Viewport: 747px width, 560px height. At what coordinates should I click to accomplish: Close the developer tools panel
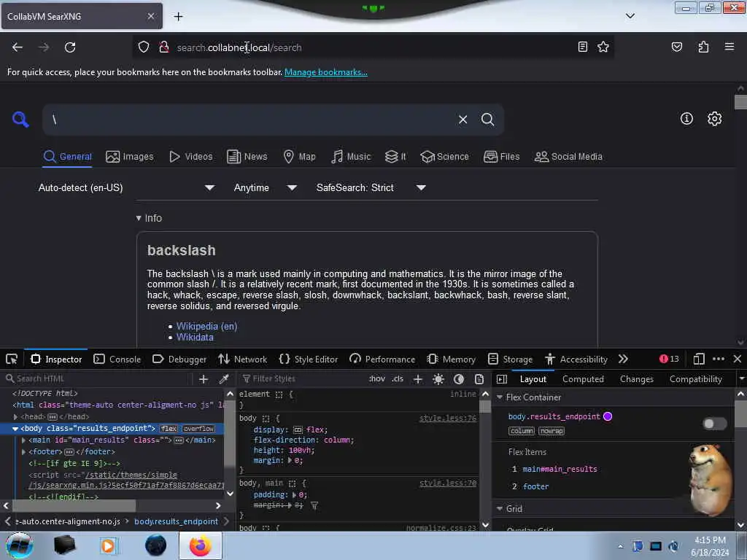738,359
